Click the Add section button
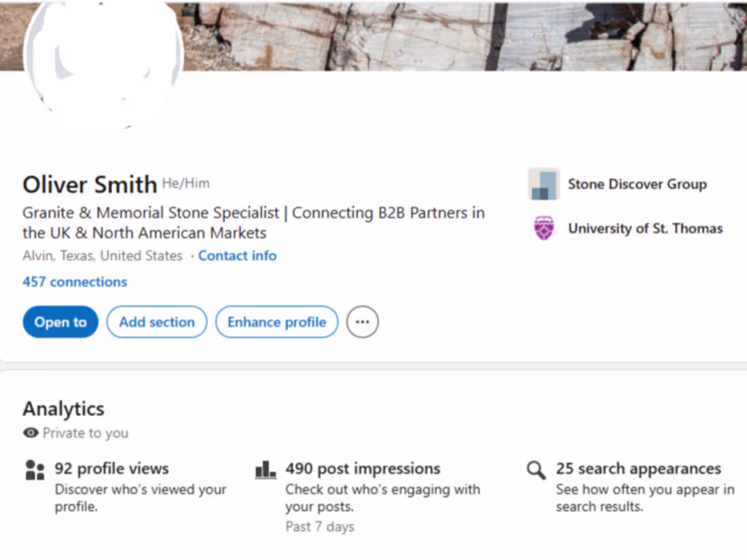 (x=157, y=322)
